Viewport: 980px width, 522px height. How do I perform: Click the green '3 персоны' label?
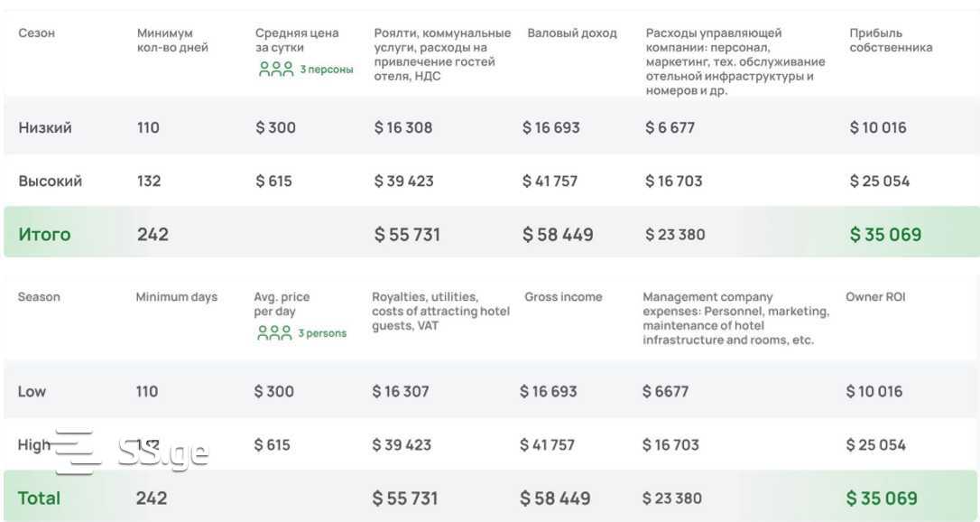(327, 70)
